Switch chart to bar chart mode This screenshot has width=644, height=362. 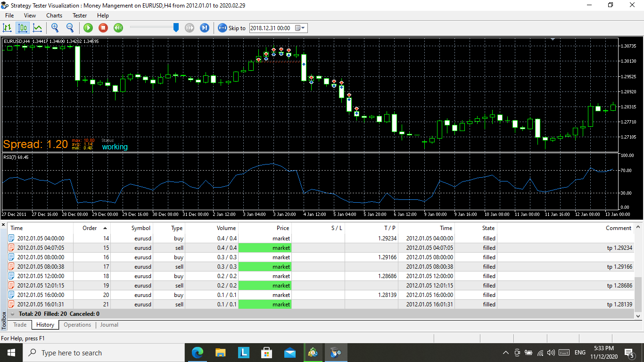pyautogui.click(x=7, y=28)
